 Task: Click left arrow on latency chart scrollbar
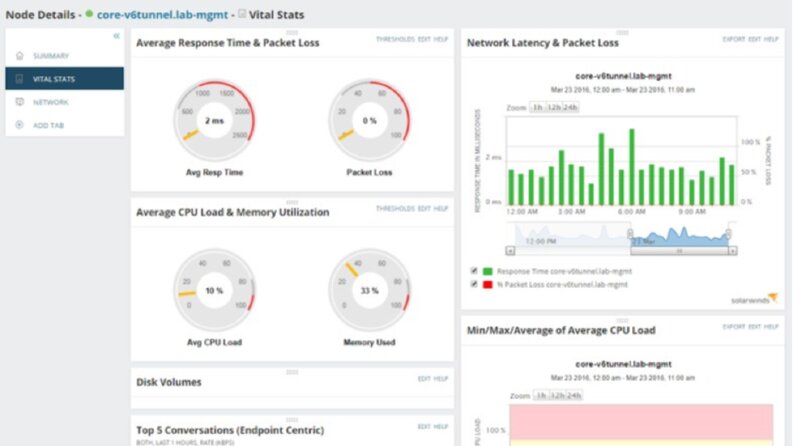point(510,251)
